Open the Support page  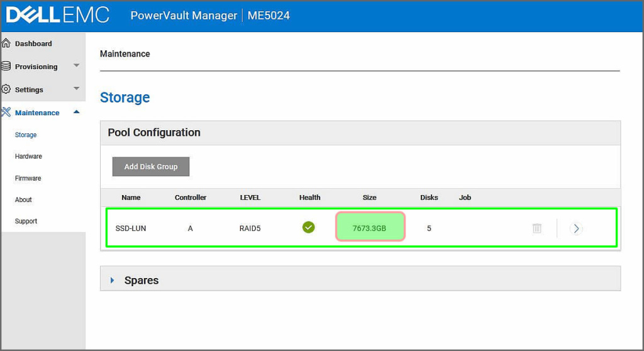pyautogui.click(x=26, y=221)
